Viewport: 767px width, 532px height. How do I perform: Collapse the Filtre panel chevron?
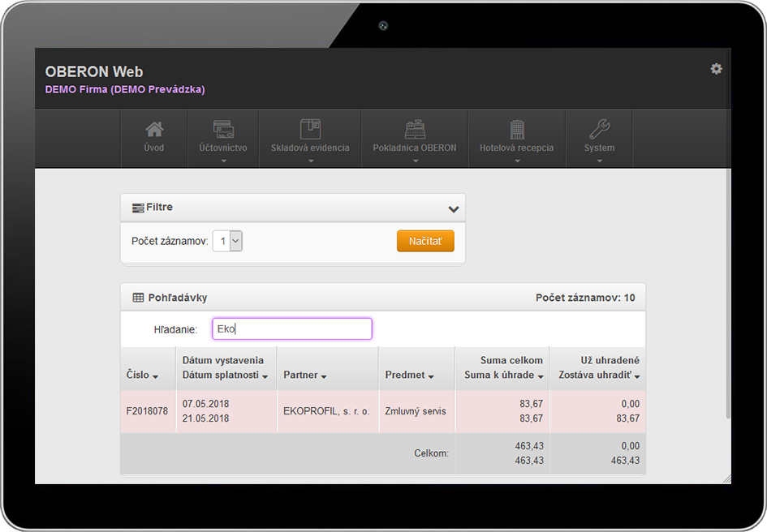pos(454,208)
